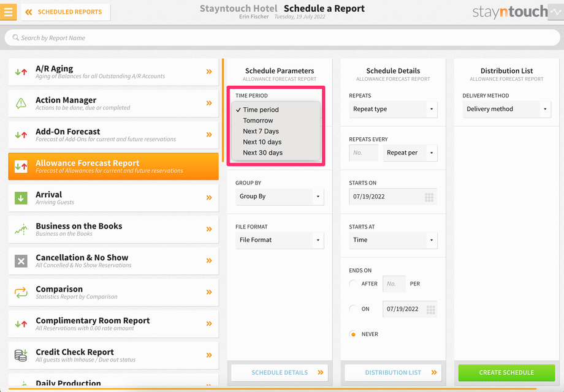Select the AFTER radio button under Ends On

(x=353, y=284)
